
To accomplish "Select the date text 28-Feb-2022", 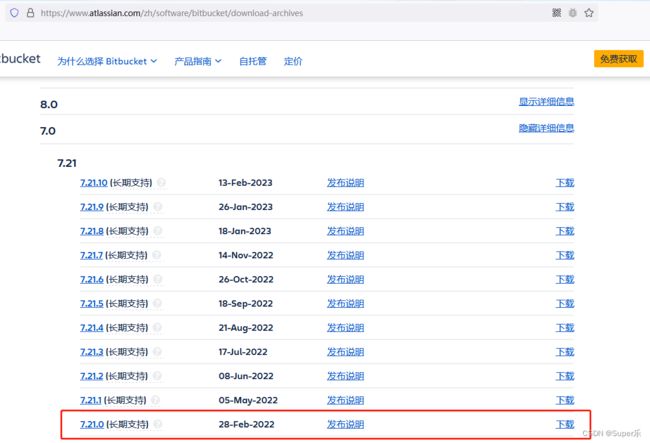I will point(246,424).
